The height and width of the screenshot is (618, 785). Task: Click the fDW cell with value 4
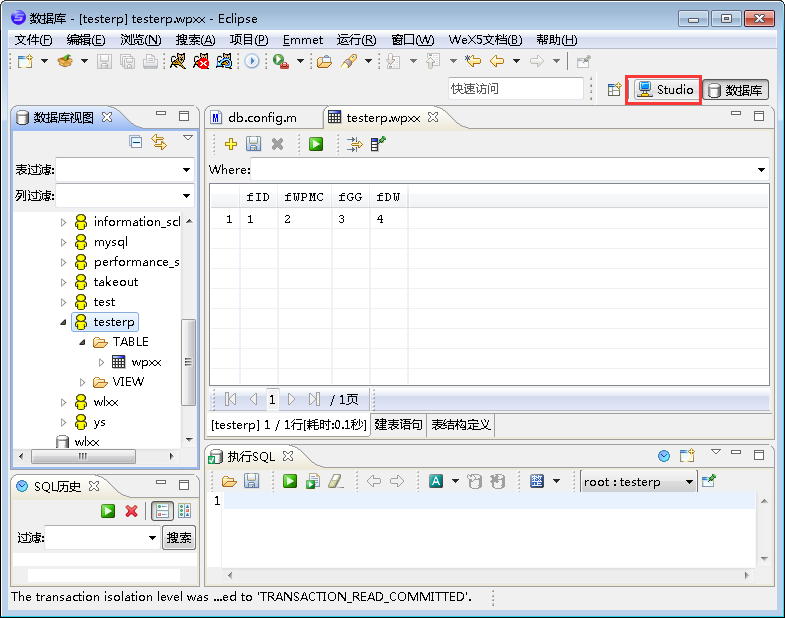[x=388, y=219]
